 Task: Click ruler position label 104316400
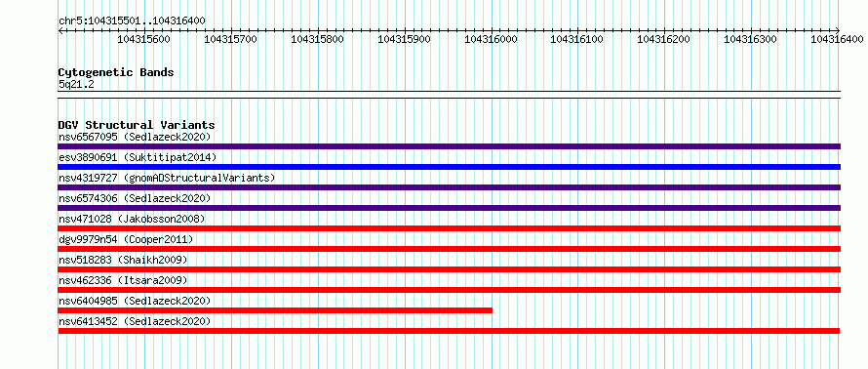[x=837, y=39]
